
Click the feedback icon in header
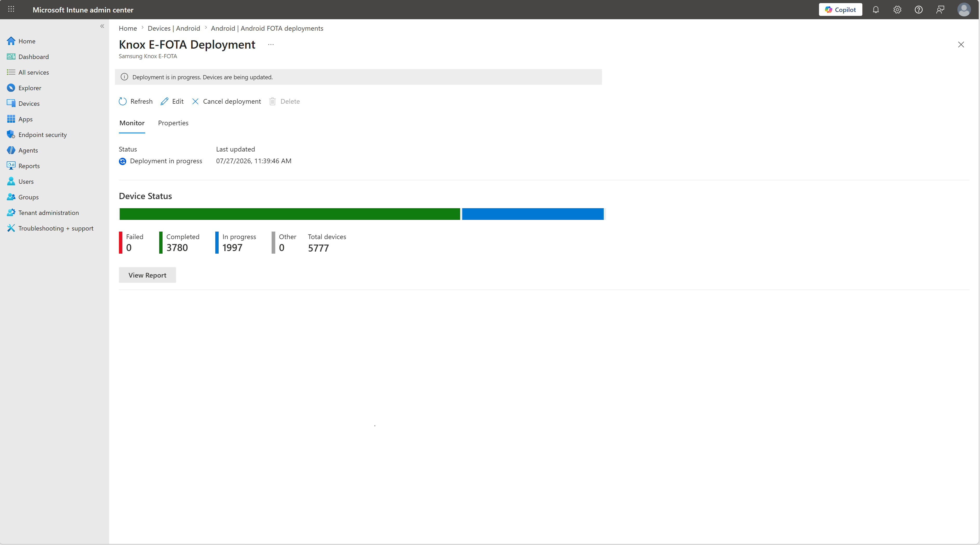(940, 10)
